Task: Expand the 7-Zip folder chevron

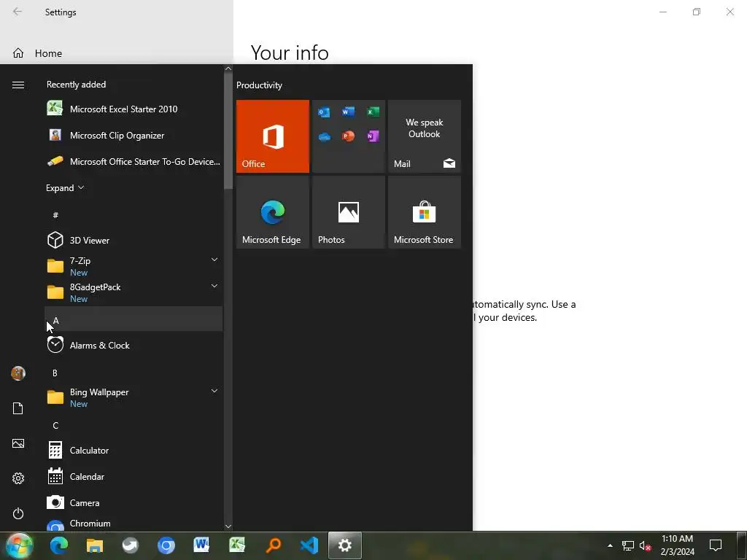Action: tap(214, 260)
